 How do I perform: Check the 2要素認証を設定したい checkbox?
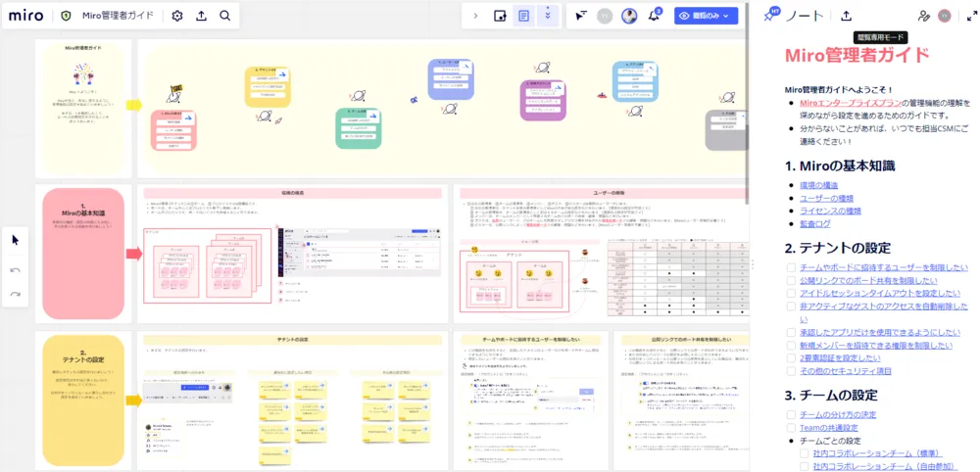[x=792, y=358]
